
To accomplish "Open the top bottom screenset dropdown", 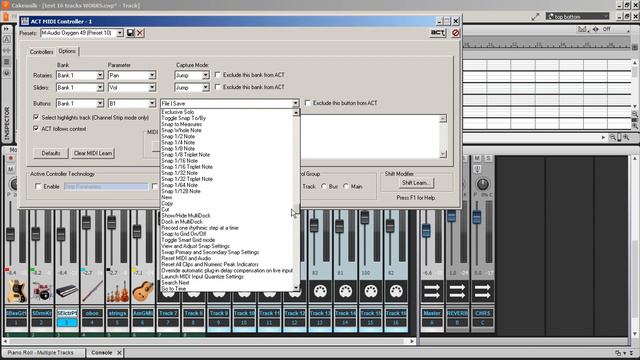I will [577, 16].
